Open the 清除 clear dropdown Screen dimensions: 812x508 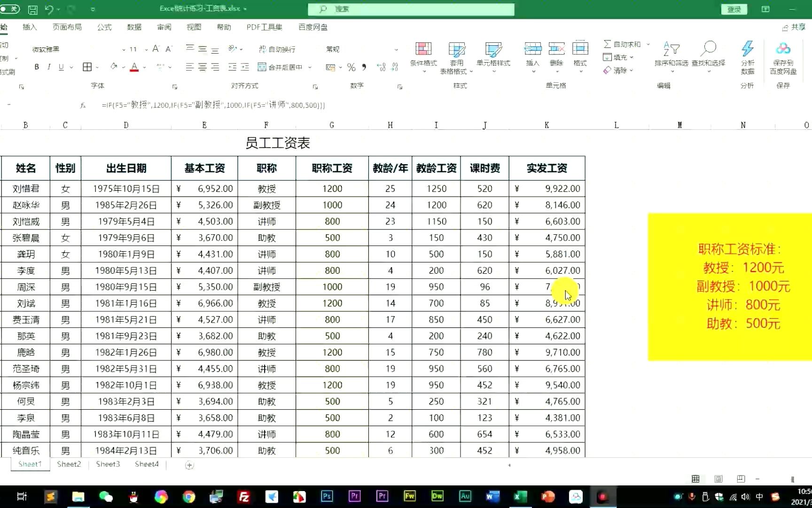point(618,70)
